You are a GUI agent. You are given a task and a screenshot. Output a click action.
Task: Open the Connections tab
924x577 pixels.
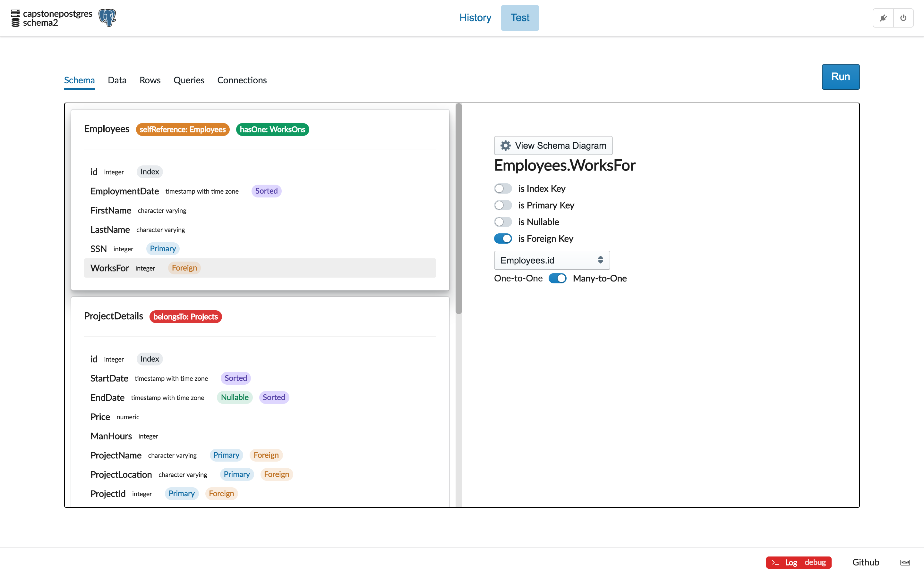coord(242,80)
